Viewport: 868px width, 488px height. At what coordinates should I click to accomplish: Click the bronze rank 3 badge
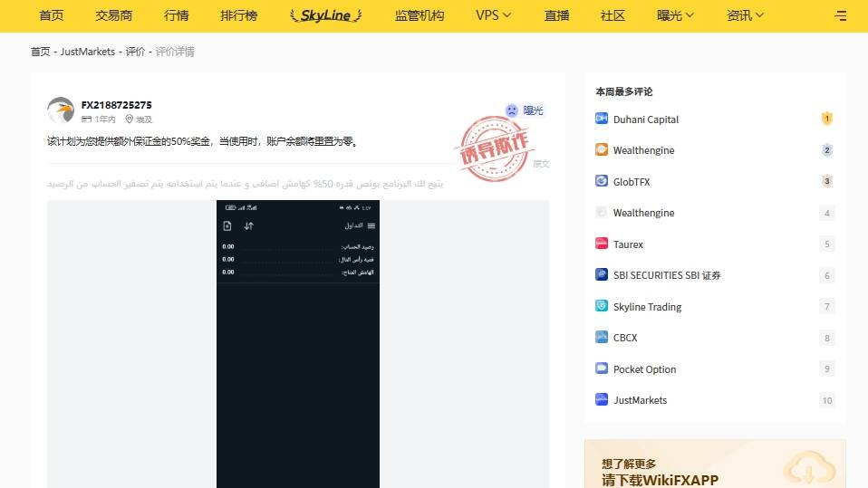coord(826,181)
